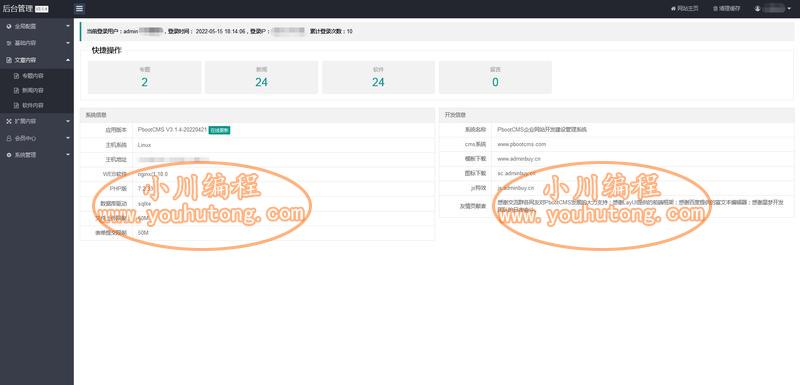This screenshot has width=800, height=385.
Task: Click the 快捷操作 section heading
Action: (x=107, y=50)
